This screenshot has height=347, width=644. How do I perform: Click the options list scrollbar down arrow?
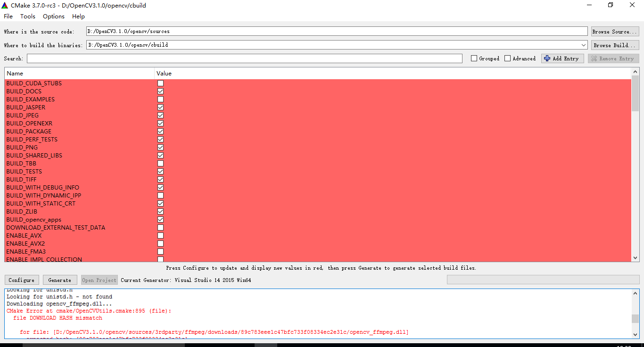click(635, 258)
